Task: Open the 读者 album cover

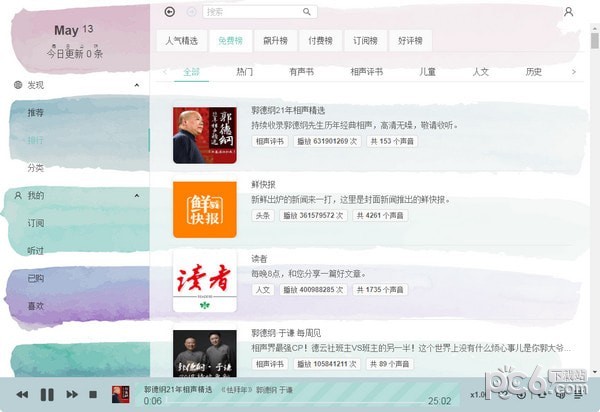Action: (x=205, y=284)
